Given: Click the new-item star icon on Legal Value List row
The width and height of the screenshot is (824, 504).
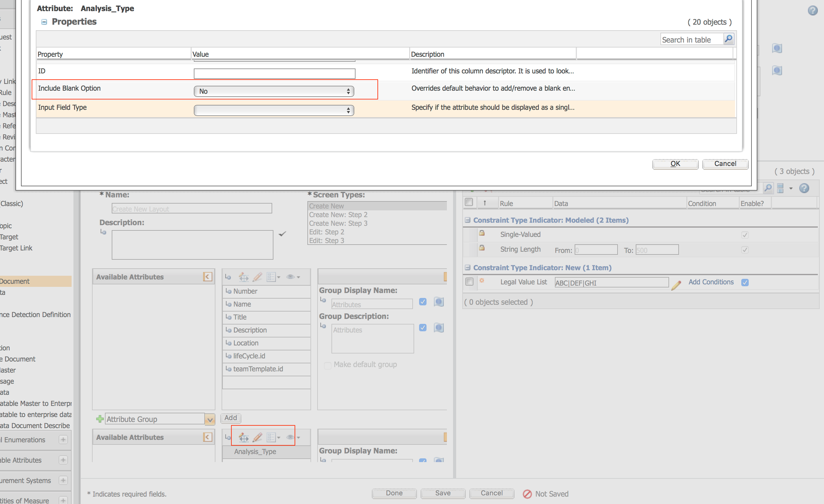Looking at the screenshot, I should pyautogui.click(x=481, y=280).
